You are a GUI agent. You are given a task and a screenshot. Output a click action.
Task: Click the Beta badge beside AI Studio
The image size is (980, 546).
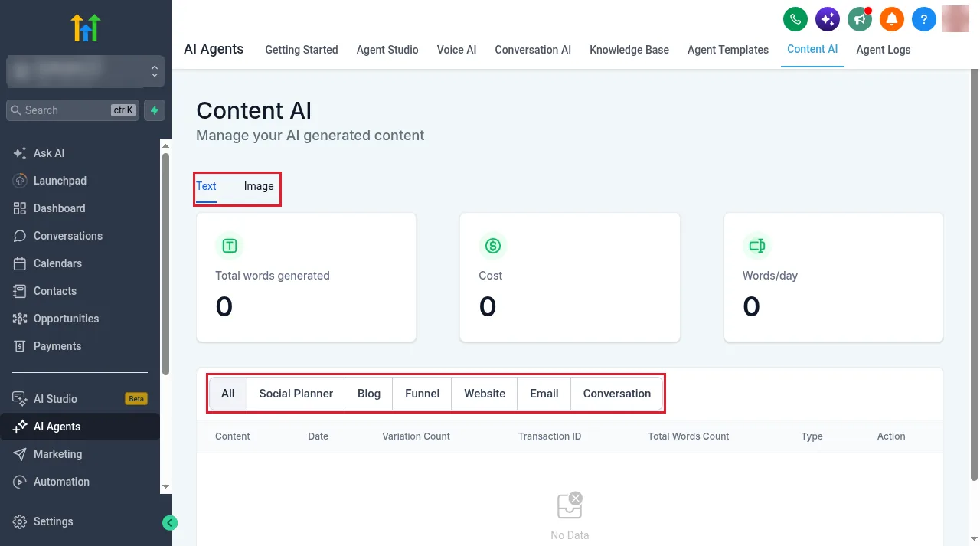click(x=136, y=399)
